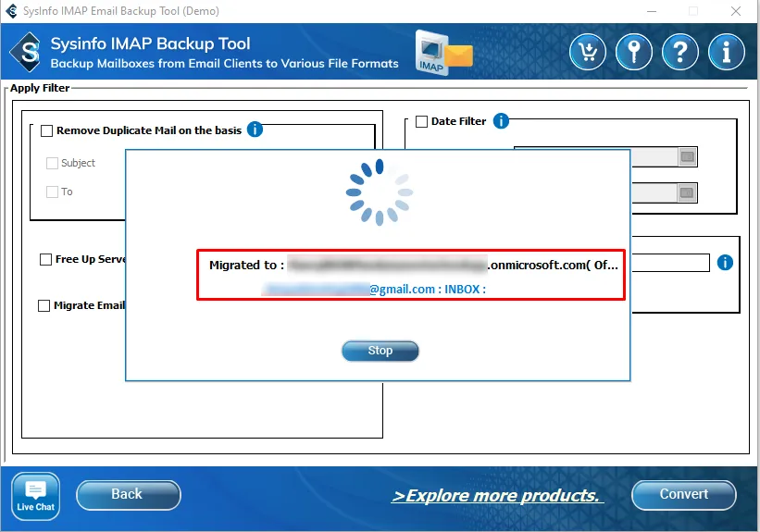Tick the To checkbox
Image resolution: width=760 pixels, height=532 pixels.
pos(52,192)
